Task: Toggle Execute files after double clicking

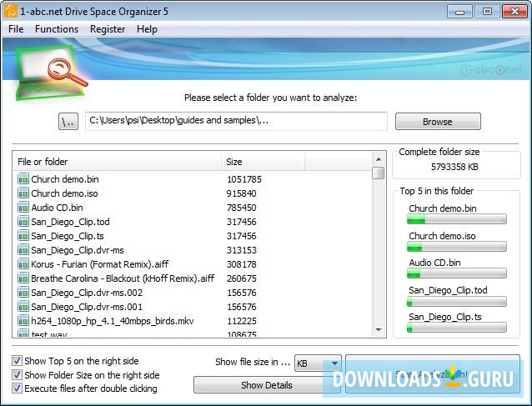Action: [17, 388]
